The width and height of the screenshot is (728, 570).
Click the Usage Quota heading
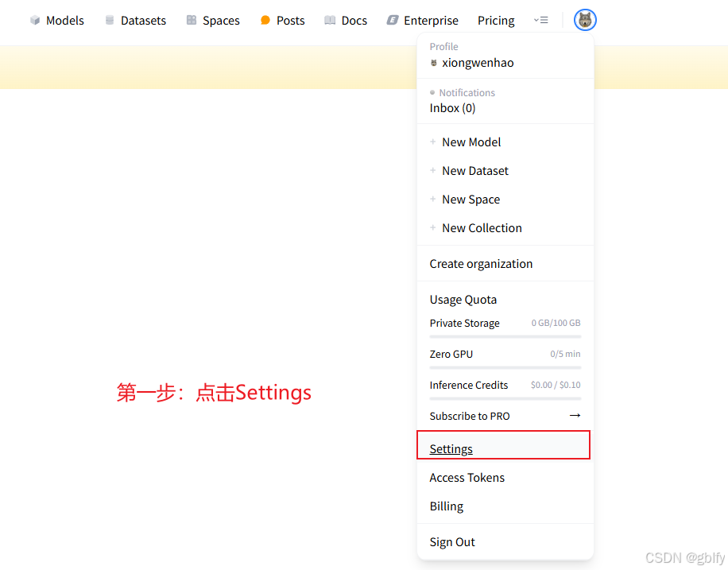pyautogui.click(x=463, y=300)
